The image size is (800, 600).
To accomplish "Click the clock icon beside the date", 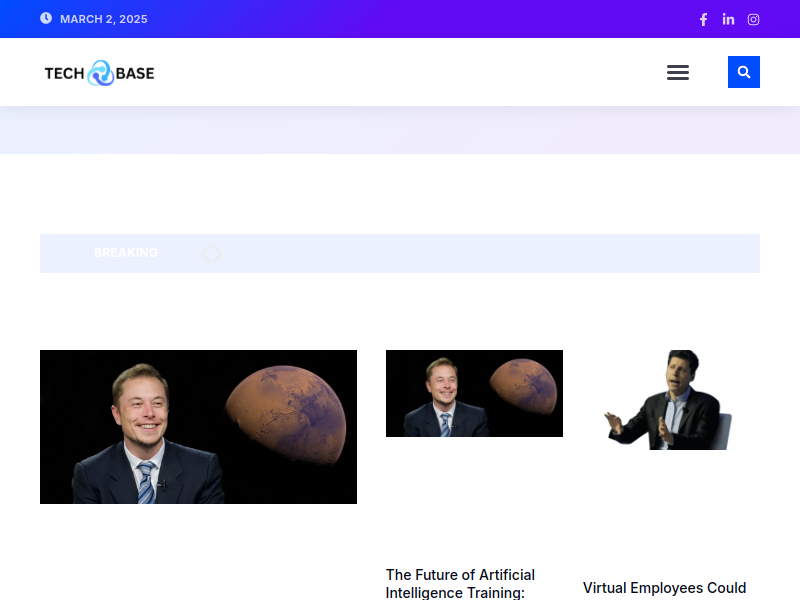I will coord(46,18).
